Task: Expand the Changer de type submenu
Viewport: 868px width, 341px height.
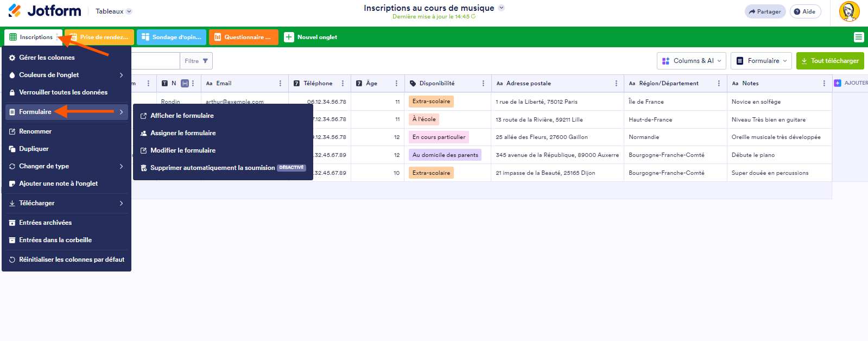Action: (x=66, y=166)
